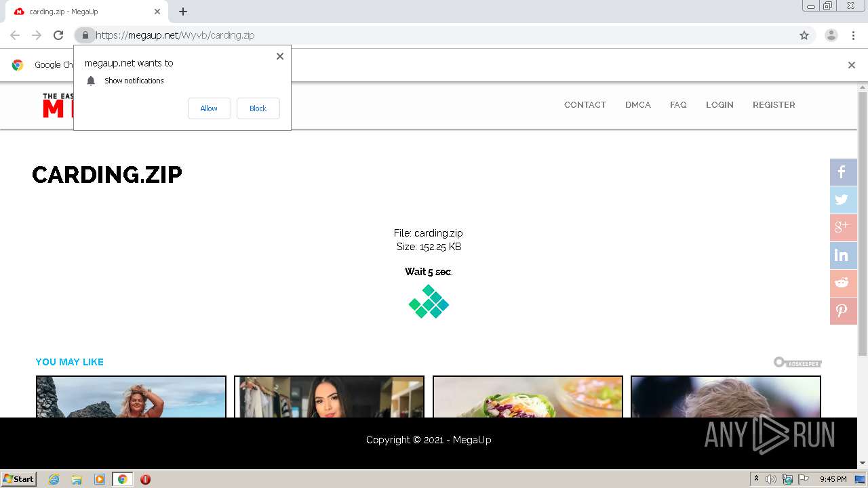Open the Chrome profile avatar
868x488 pixels.
tap(831, 35)
